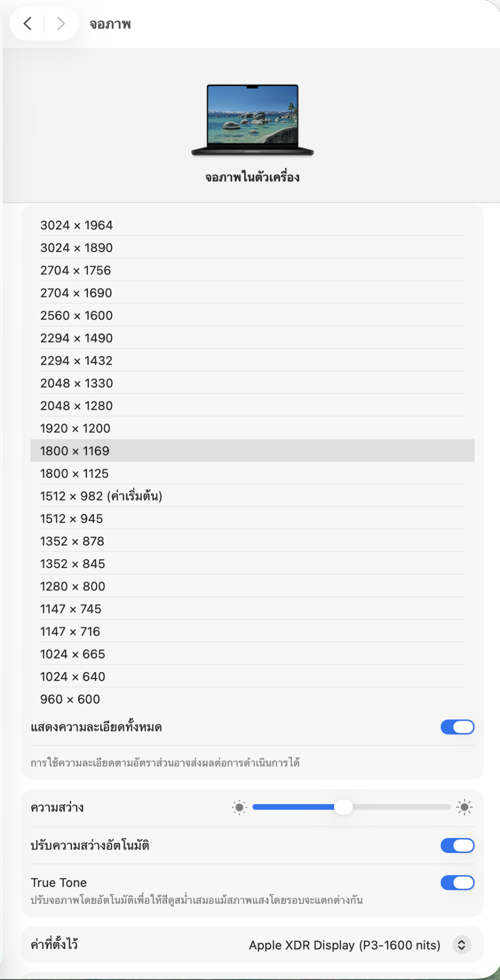
Task: Choose the 2048 × 1330 resolution
Action: pos(76,383)
